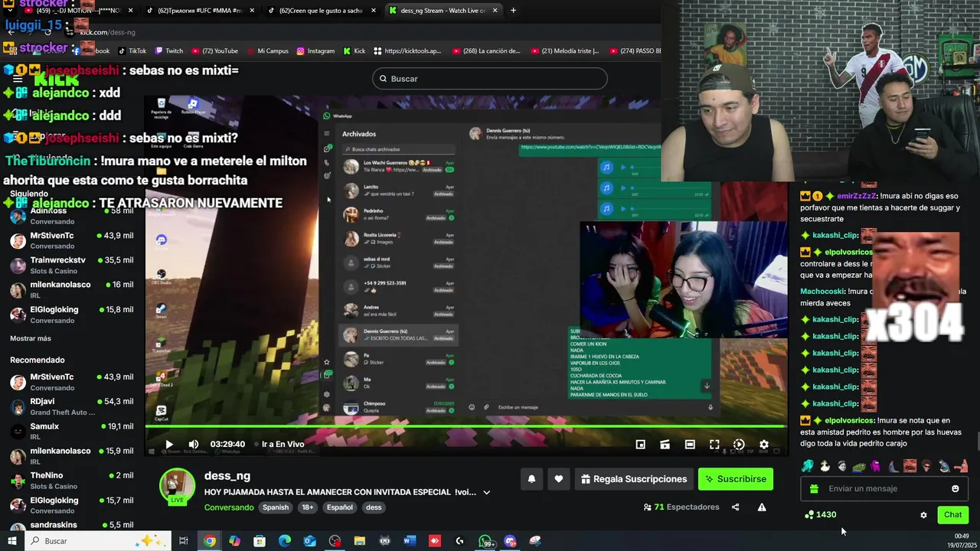980x551 pixels.
Task: Open TheNino channel in recommended list
Action: click(x=72, y=481)
